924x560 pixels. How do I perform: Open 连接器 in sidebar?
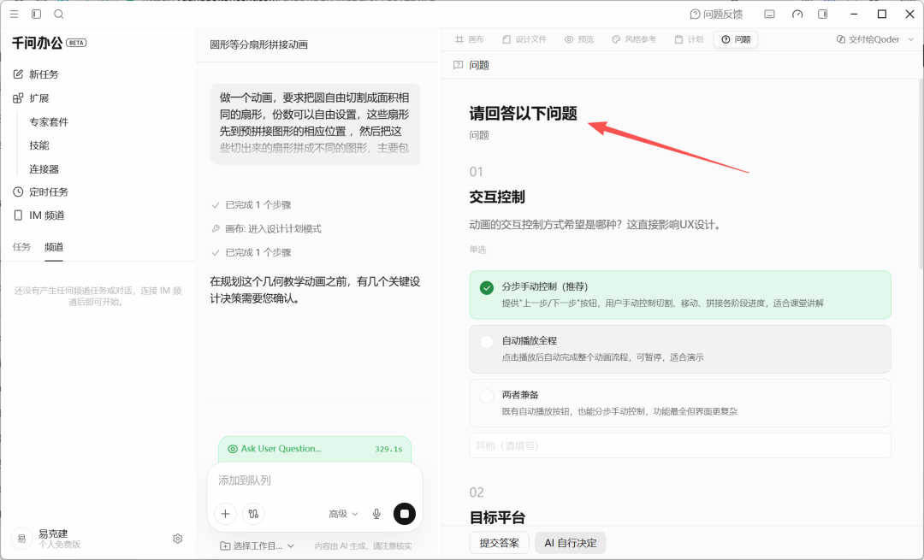(44, 169)
